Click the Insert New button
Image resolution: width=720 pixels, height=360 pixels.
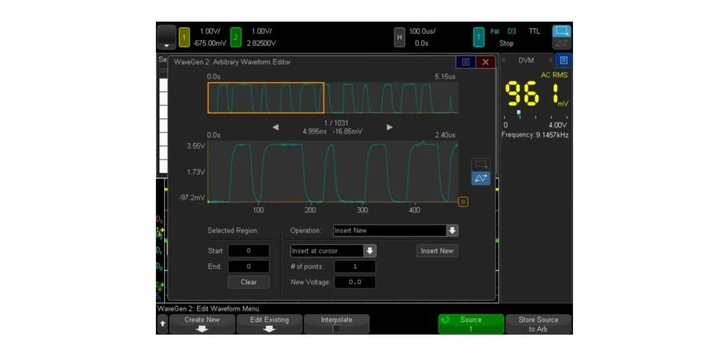pyautogui.click(x=437, y=251)
